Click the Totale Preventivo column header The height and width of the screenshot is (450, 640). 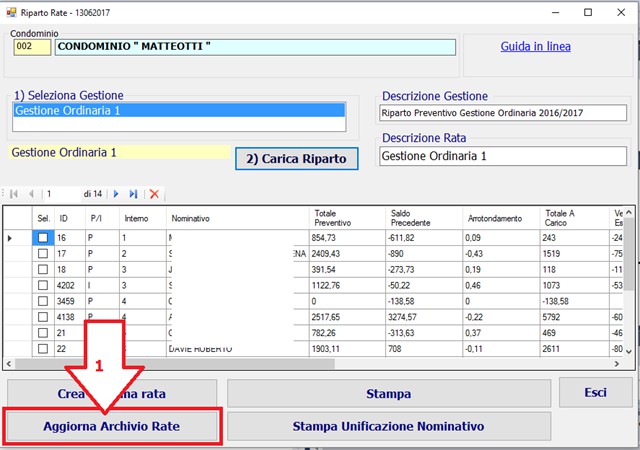[347, 218]
